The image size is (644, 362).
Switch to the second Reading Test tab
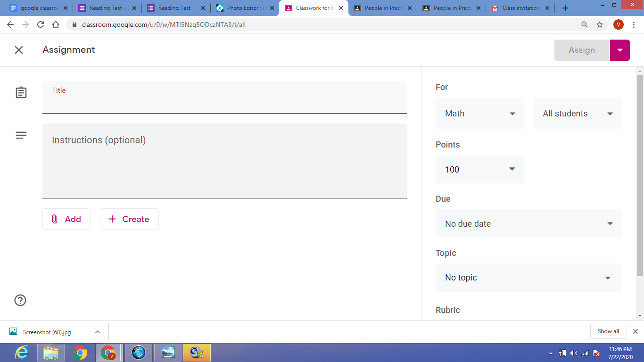(176, 8)
